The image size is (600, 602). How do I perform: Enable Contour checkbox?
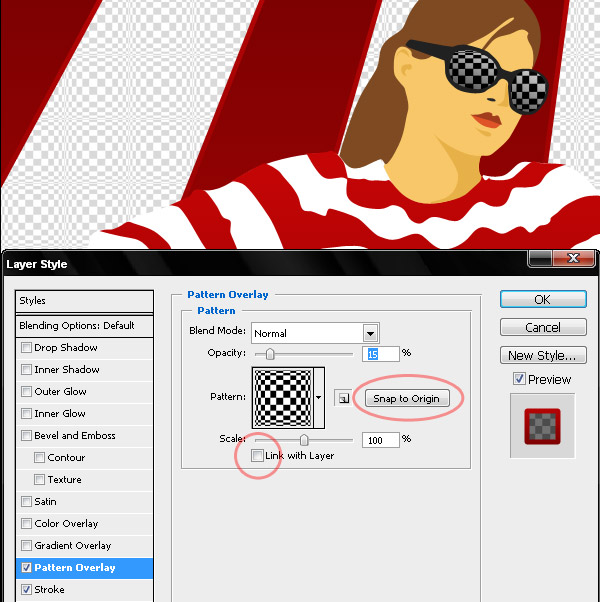39,457
